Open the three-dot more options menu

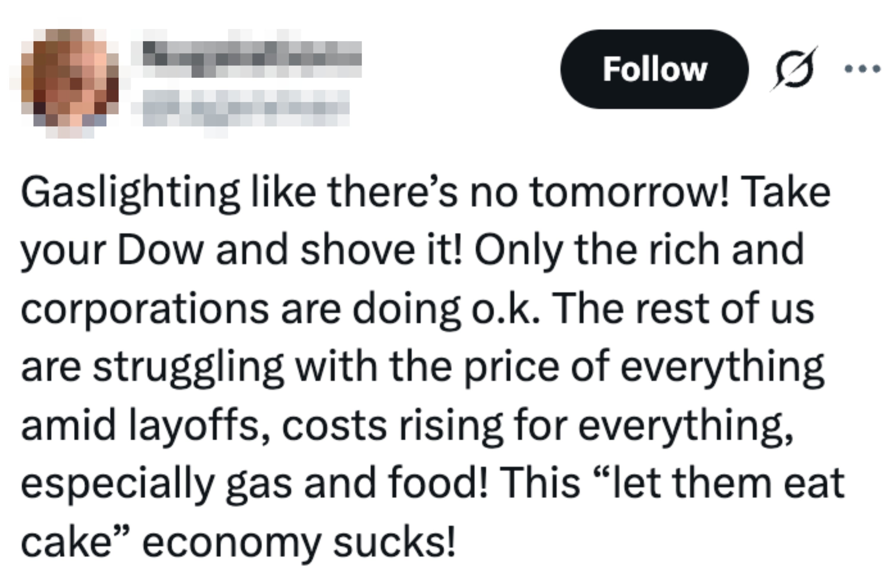coord(862,69)
